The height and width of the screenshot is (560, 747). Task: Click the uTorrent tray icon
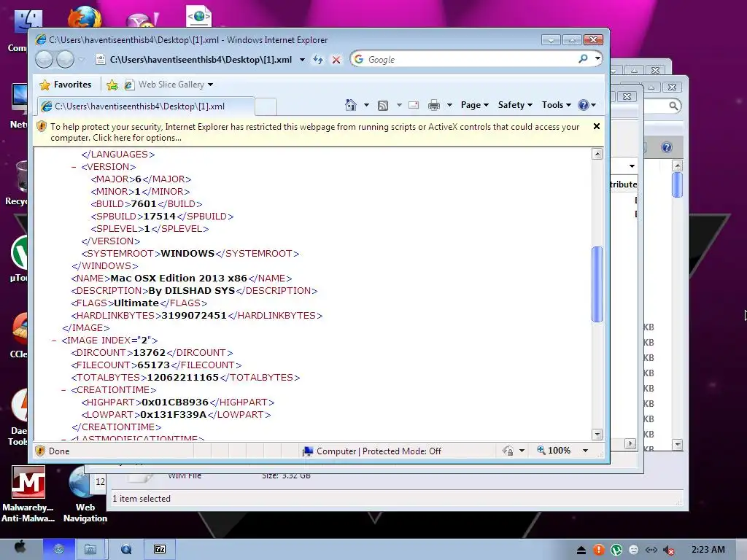click(x=616, y=550)
